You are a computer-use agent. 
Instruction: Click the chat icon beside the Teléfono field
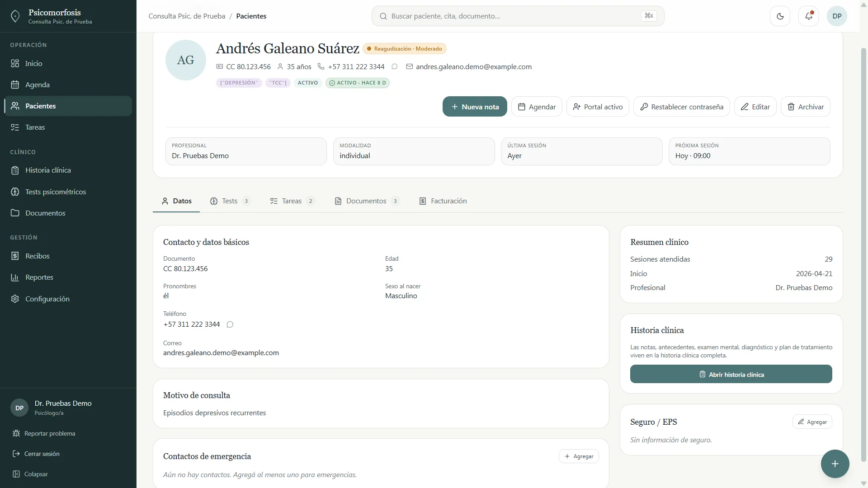click(230, 324)
